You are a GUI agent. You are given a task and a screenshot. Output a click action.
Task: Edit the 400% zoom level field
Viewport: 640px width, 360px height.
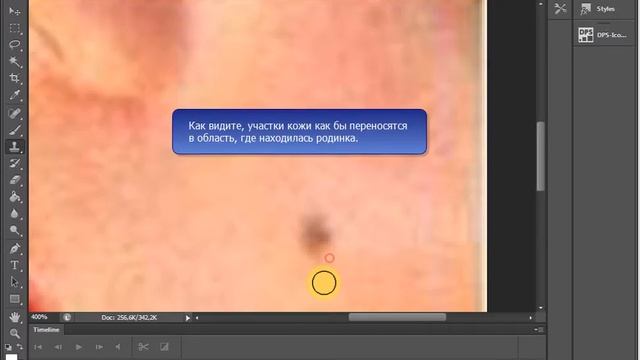point(39,317)
